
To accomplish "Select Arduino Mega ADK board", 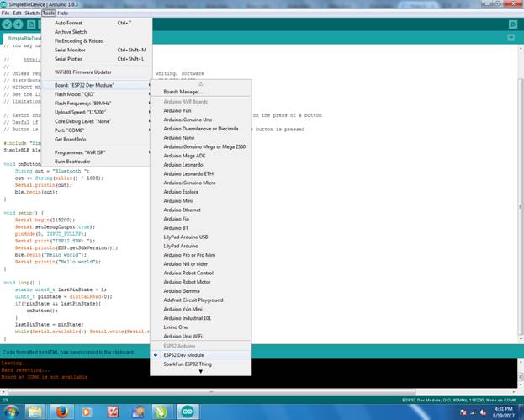I will click(x=200, y=156).
